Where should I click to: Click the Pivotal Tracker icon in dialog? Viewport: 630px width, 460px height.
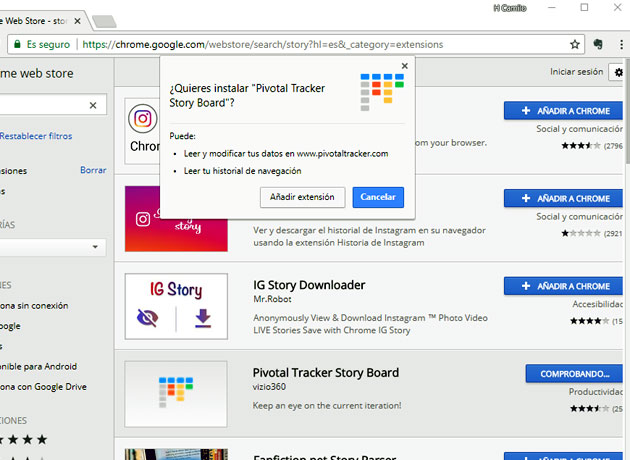(x=382, y=91)
